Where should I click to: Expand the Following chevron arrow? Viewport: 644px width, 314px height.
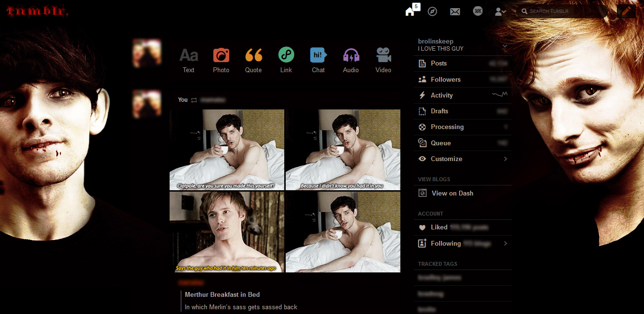click(x=505, y=243)
